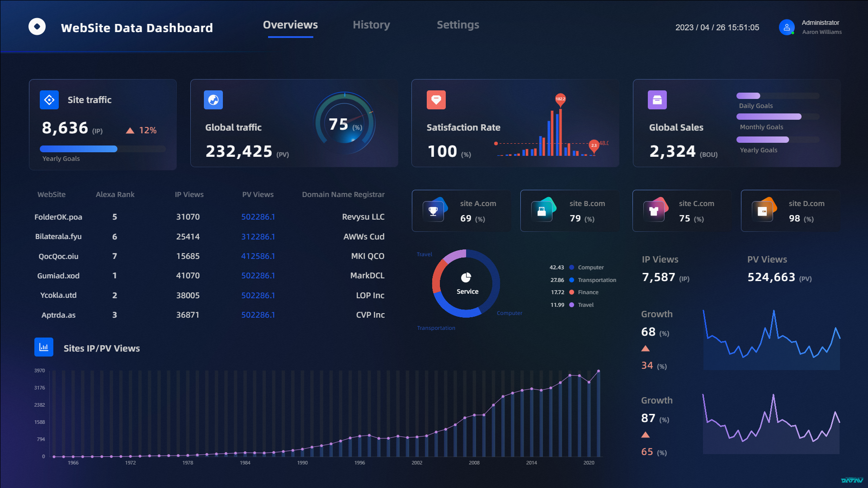
Task: Click the Alexa Rank column header
Action: [x=115, y=194]
